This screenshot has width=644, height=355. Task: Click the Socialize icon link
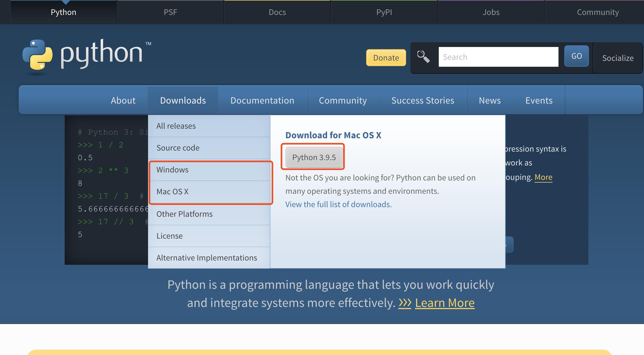click(617, 57)
